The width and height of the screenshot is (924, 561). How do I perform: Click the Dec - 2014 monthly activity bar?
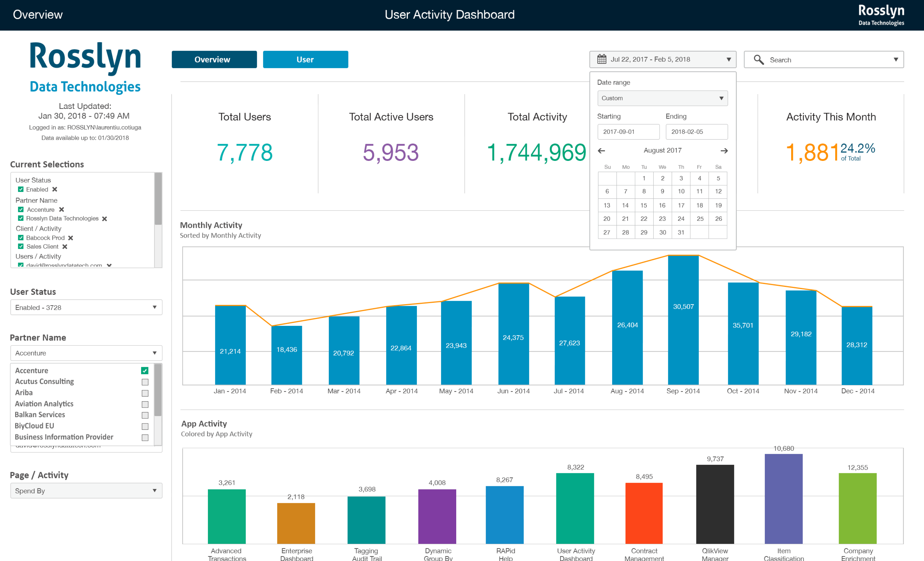click(x=857, y=346)
